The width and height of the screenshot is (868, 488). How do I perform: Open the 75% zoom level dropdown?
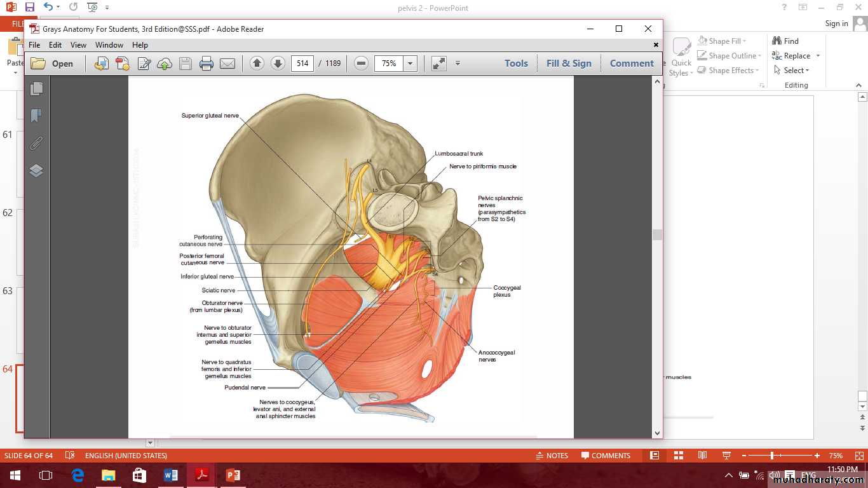410,64
